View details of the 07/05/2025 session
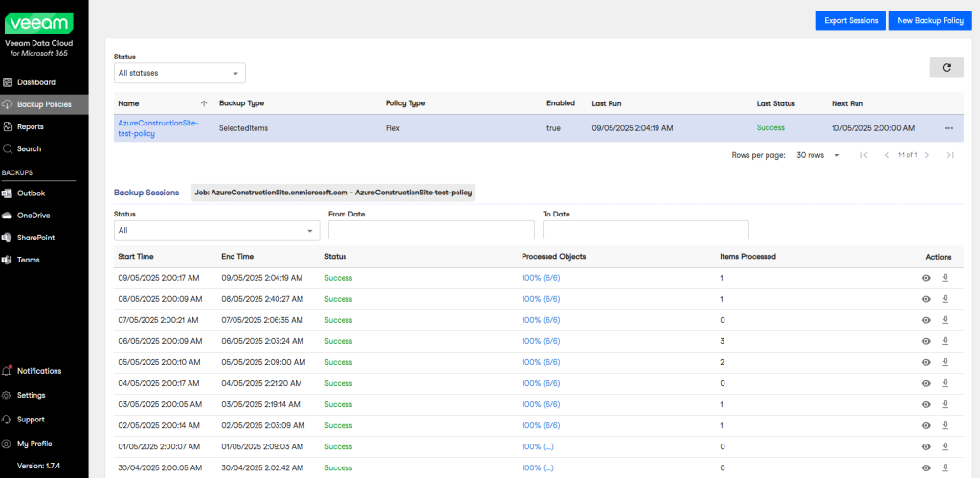 tap(926, 320)
